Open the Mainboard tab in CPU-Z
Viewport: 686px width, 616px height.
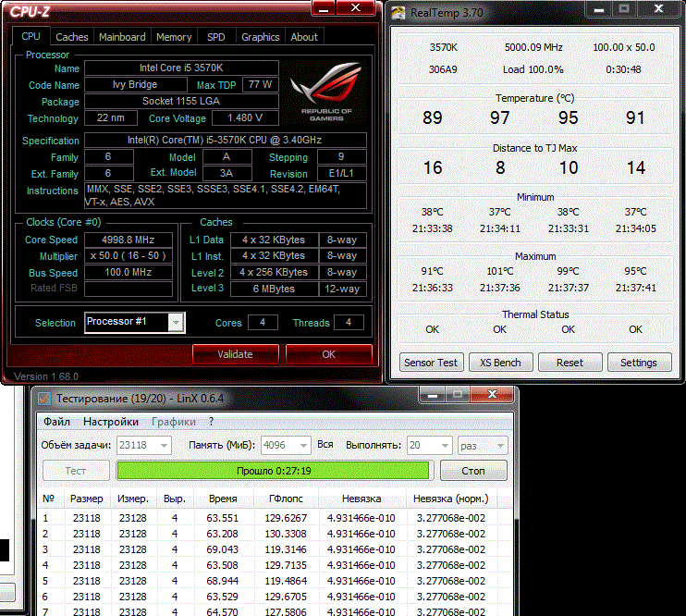[x=122, y=37]
